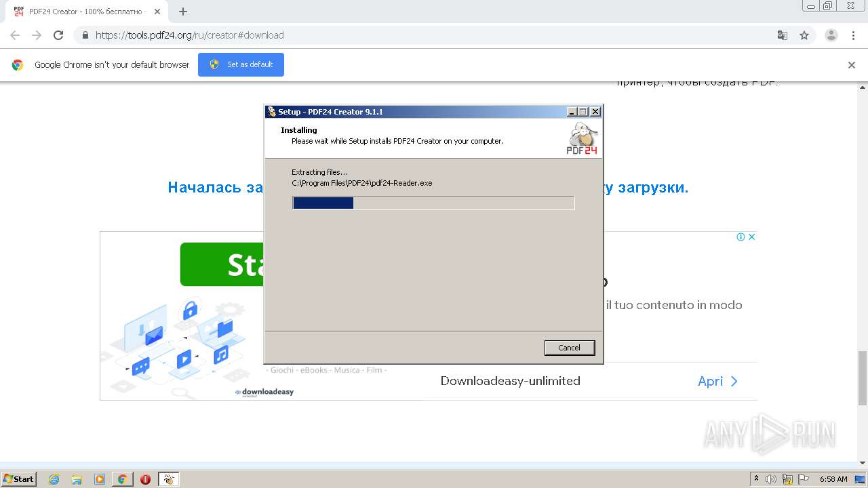Open the Translate this page icon

(782, 35)
